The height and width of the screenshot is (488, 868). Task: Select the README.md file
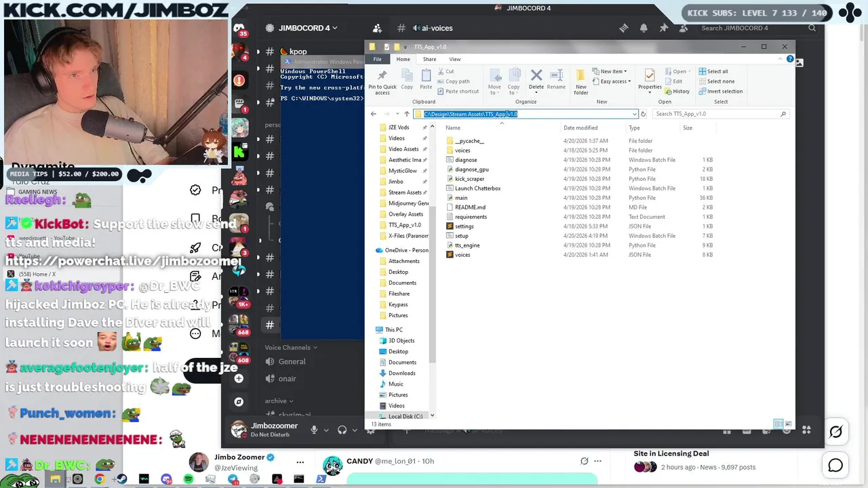click(470, 207)
